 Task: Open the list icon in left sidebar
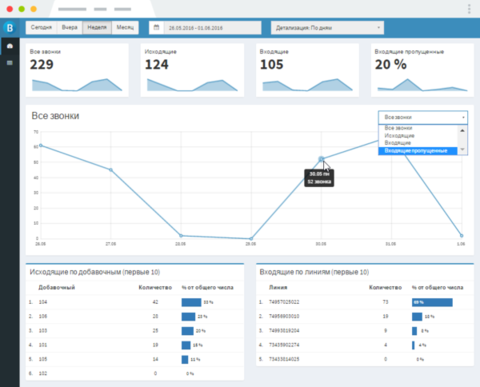(10, 63)
